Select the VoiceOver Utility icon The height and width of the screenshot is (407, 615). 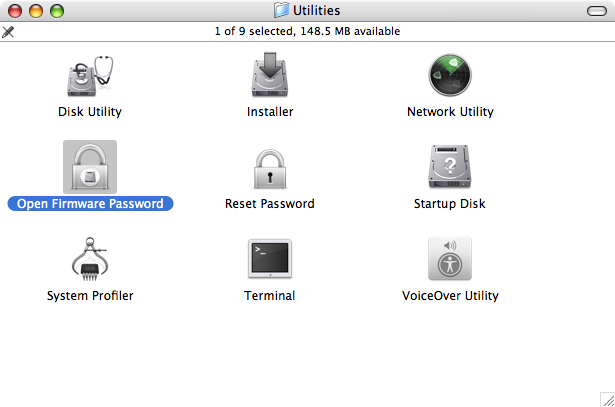(x=450, y=258)
